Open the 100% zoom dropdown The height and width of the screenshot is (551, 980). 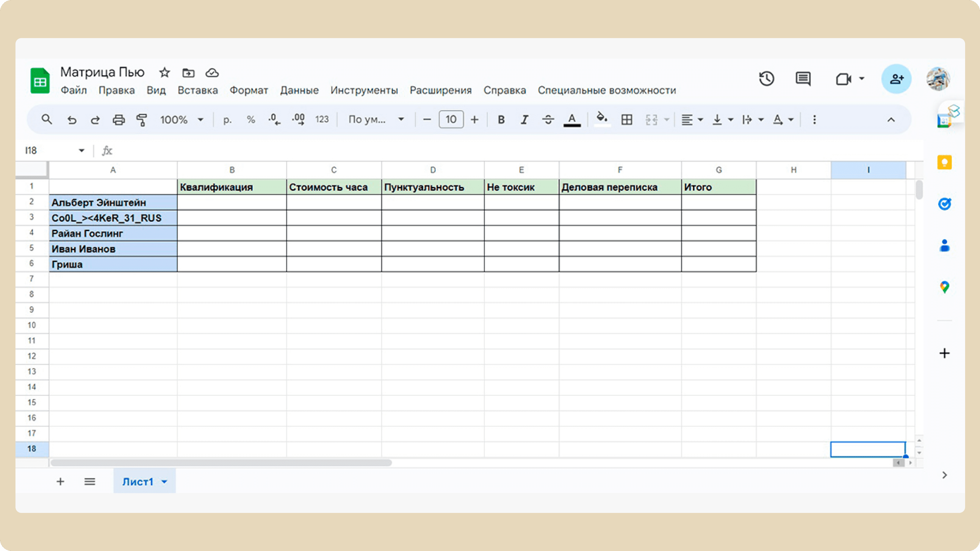[181, 120]
